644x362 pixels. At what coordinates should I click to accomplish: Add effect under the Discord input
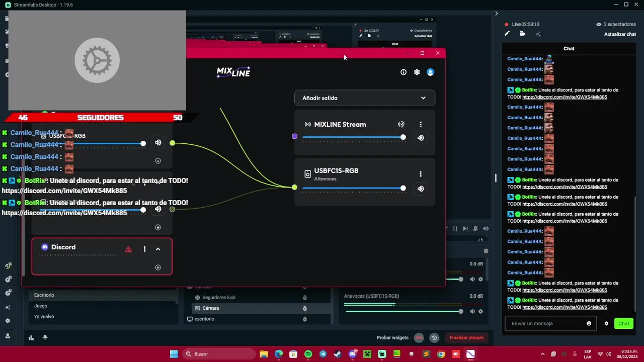[x=158, y=267]
